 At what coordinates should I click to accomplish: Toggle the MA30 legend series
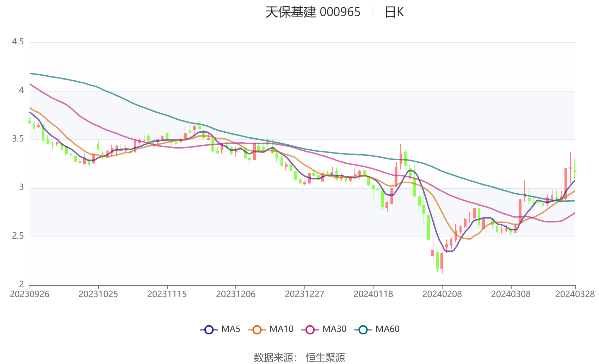coord(324,330)
